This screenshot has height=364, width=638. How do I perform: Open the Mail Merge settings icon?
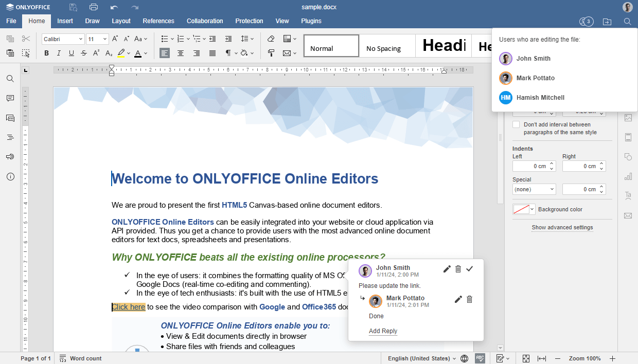628,215
